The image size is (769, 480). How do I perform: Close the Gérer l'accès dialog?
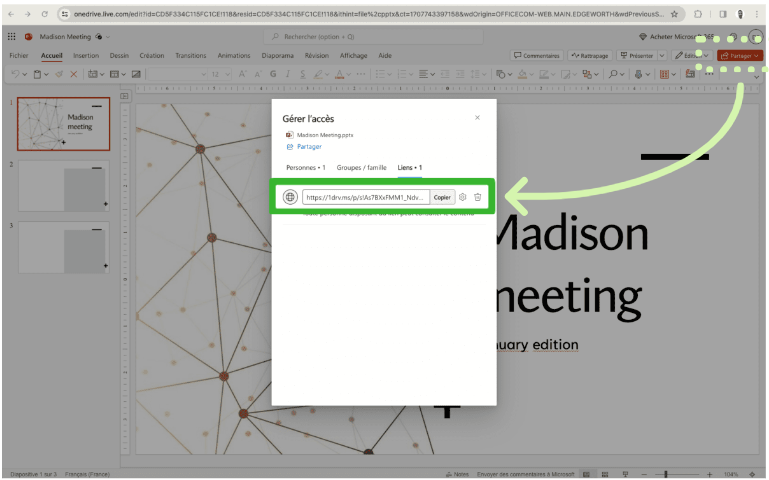coord(477,118)
